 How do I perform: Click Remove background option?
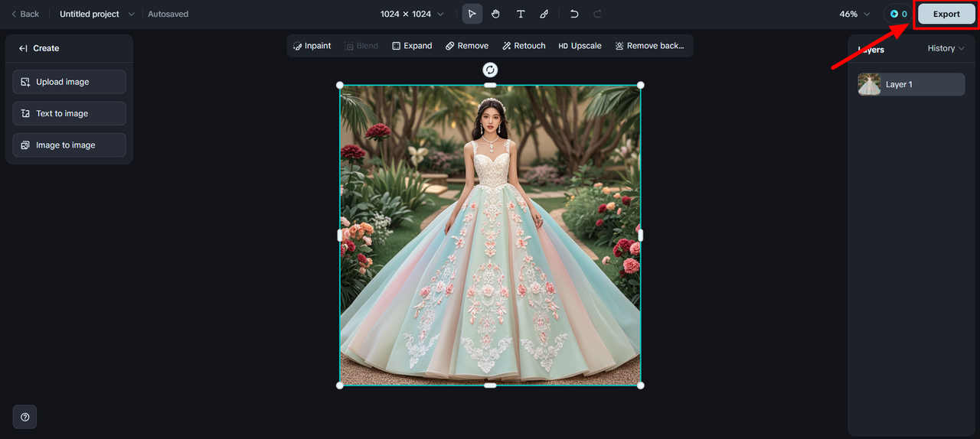pos(649,46)
